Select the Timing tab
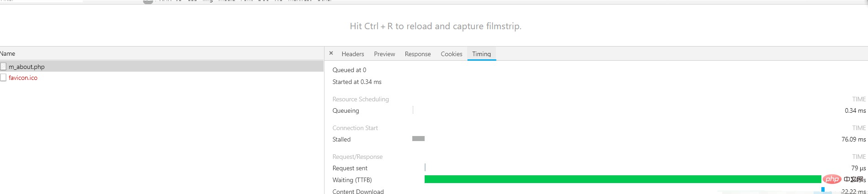 (481, 54)
